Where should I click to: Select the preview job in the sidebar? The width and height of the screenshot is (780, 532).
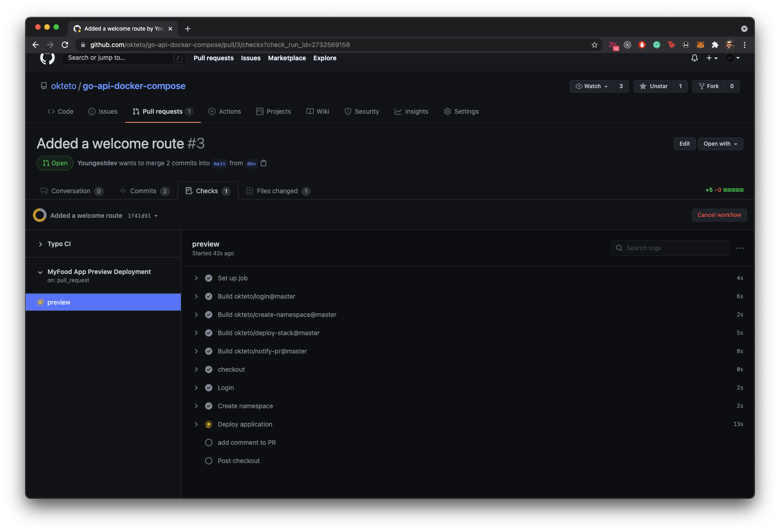103,302
